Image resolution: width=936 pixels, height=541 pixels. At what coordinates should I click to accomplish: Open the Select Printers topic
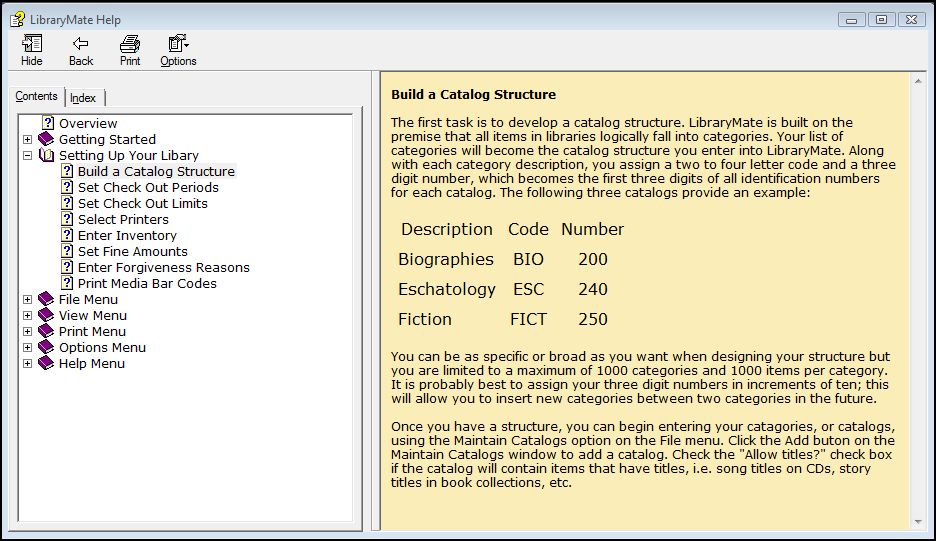coord(124,220)
